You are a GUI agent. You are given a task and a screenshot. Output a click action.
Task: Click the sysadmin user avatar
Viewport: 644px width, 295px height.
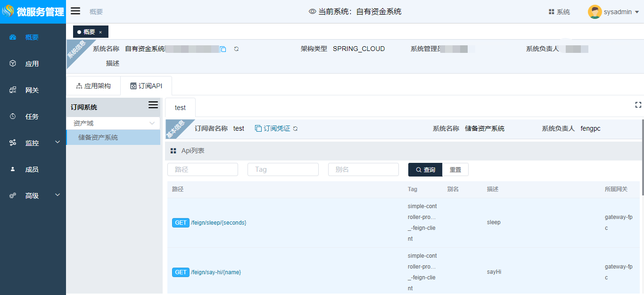(x=594, y=12)
